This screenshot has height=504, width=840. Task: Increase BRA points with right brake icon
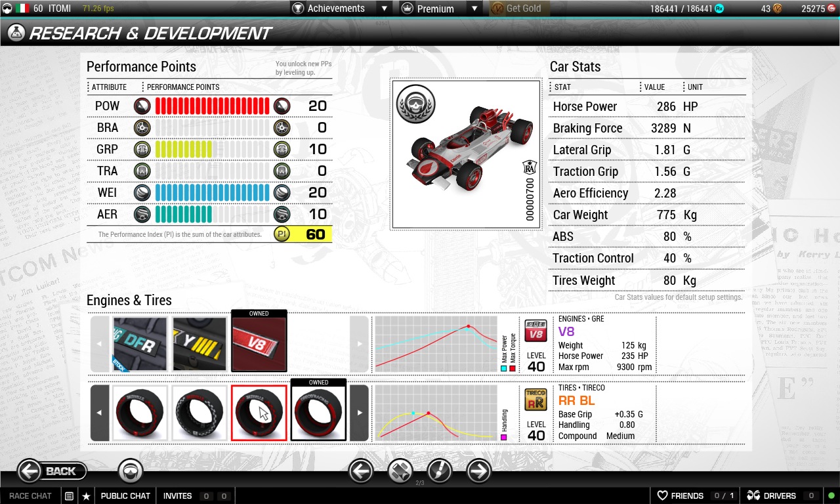[x=282, y=128]
